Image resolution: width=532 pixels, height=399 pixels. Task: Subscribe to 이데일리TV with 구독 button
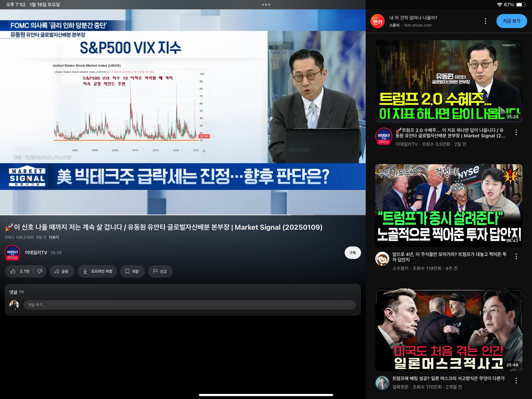coord(353,253)
